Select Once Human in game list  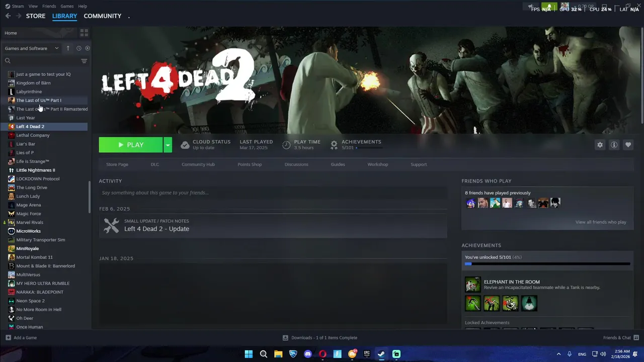(x=29, y=327)
